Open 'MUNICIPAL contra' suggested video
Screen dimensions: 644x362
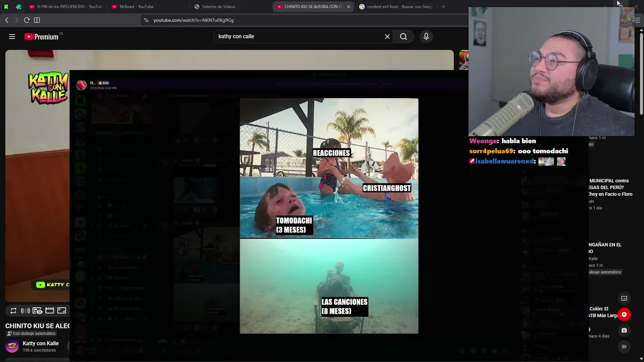tap(610, 188)
